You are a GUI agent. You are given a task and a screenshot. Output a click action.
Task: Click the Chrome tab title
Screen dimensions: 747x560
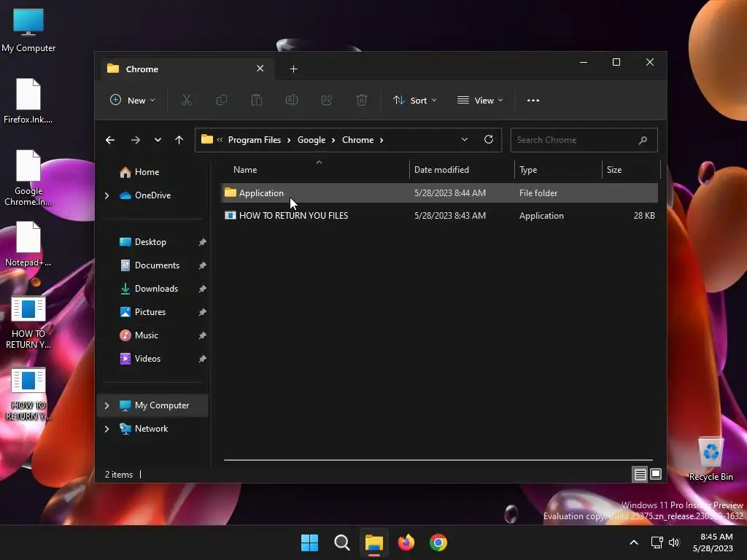pyautogui.click(x=142, y=69)
